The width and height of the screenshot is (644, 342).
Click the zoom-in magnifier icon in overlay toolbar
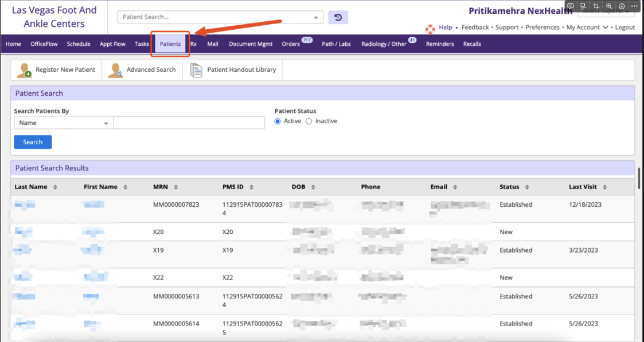(608, 6)
